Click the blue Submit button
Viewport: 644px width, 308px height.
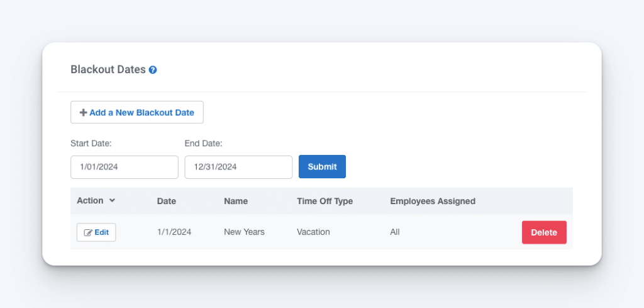(322, 167)
